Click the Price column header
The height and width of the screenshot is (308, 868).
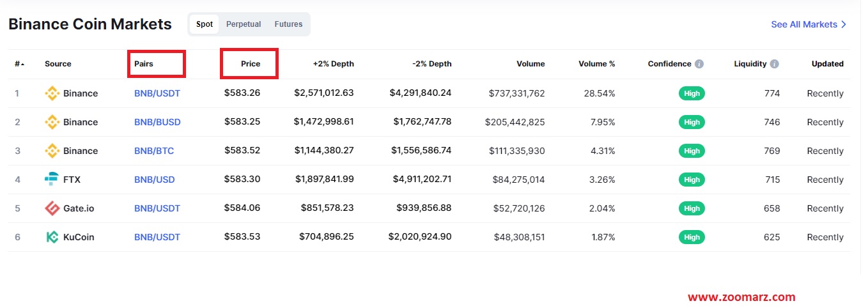251,64
